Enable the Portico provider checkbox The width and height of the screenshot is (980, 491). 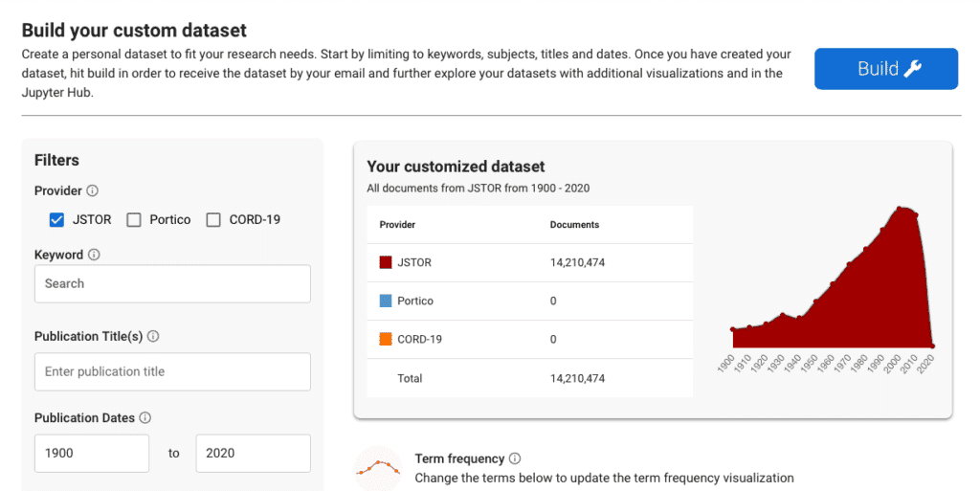[x=134, y=220]
